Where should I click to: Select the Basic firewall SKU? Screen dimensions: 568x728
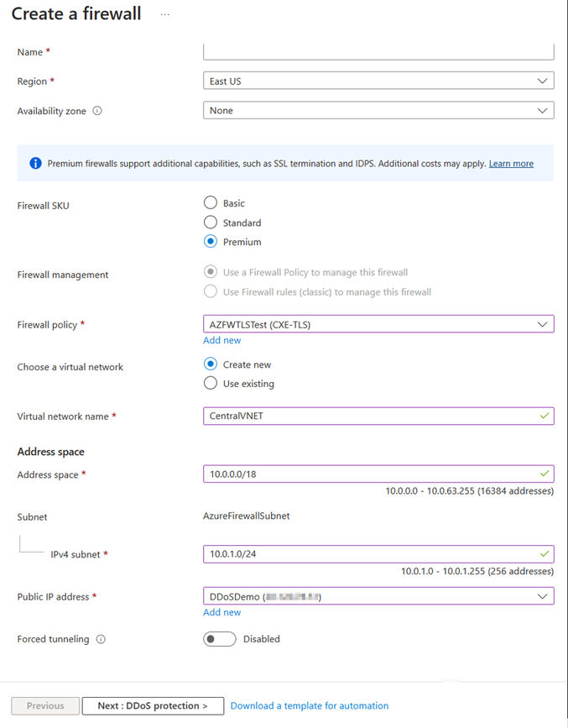point(211,202)
